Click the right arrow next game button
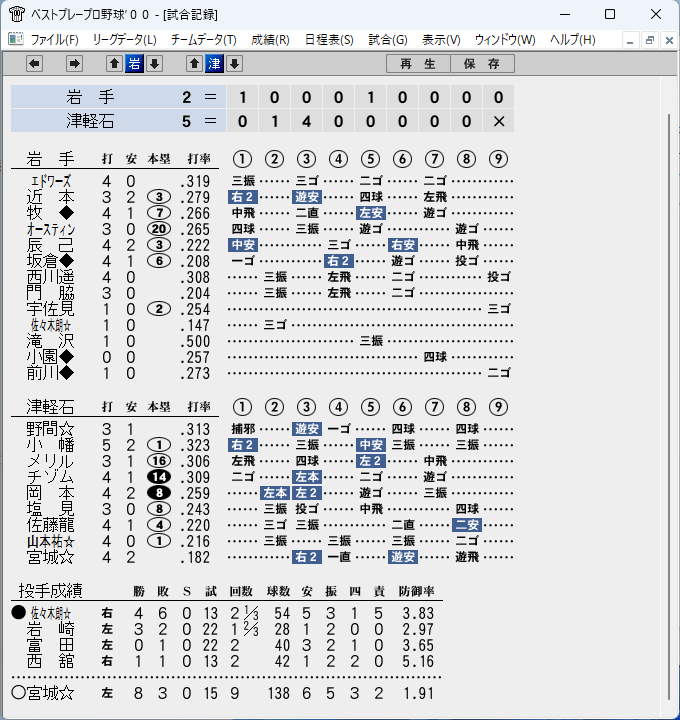Viewport: 680px width, 720px height. tap(74, 63)
